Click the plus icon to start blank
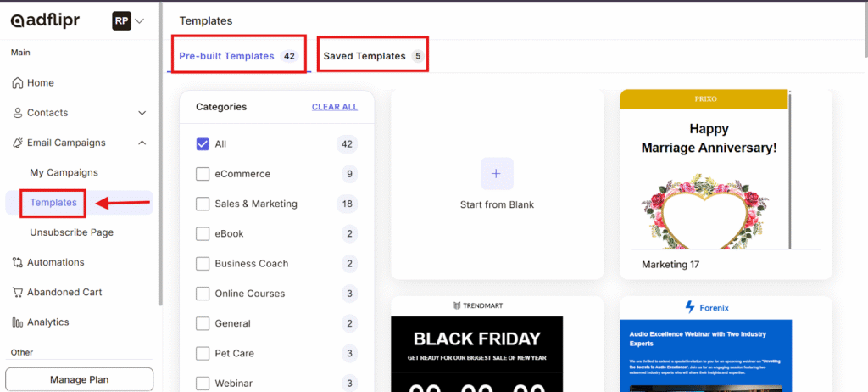This screenshot has width=868, height=392. coord(497,173)
